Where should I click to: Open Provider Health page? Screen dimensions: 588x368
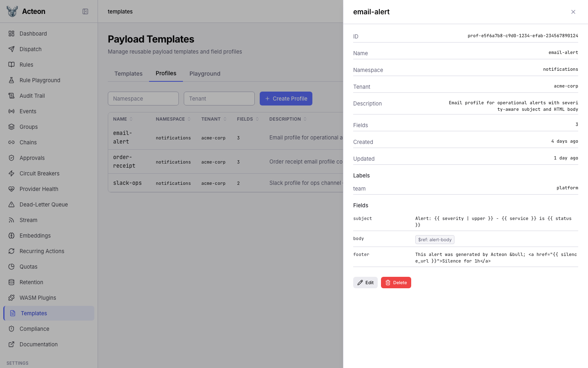pyautogui.click(x=39, y=189)
